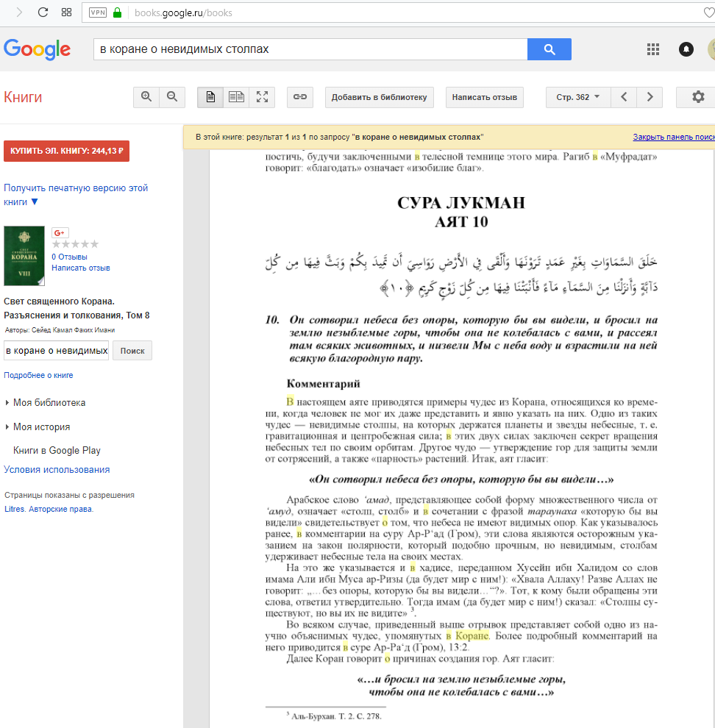Viewport: 715px width, 728px height.
Task: Zoom out of the book page
Action: (172, 97)
